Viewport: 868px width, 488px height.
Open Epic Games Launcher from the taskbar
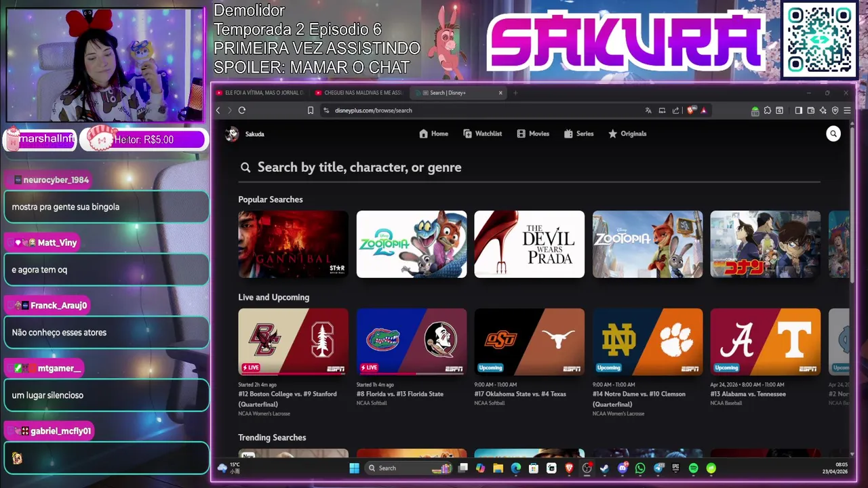coord(675,468)
